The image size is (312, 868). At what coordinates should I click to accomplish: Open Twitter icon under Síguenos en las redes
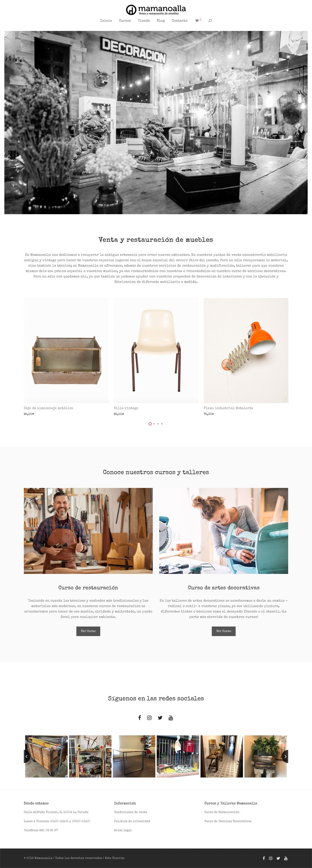tap(160, 718)
